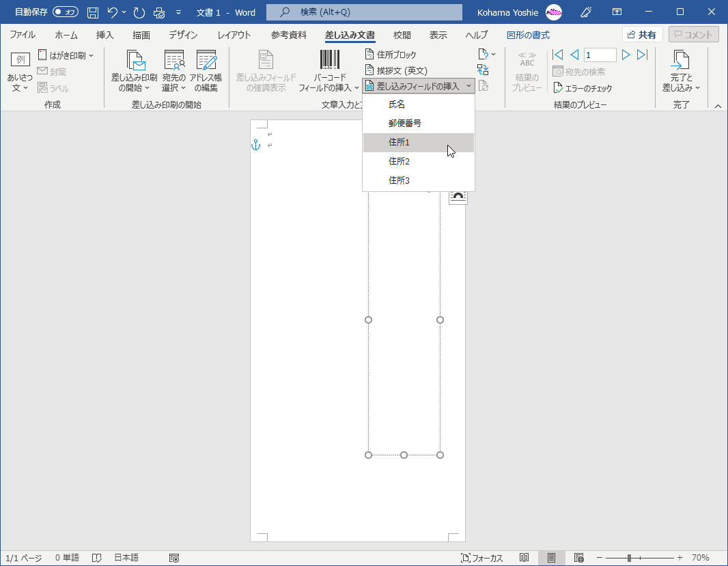Switch to the 参考資料 tab

(289, 35)
